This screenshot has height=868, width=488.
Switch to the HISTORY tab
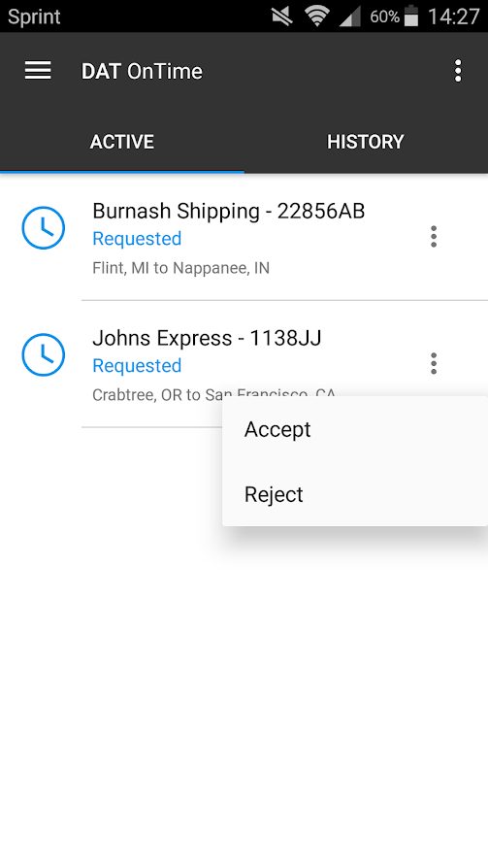click(x=366, y=142)
